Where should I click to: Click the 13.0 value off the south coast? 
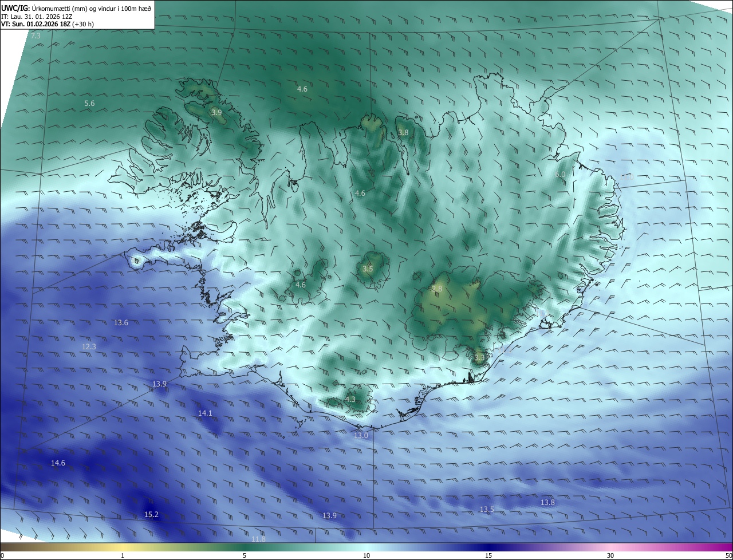point(361,436)
